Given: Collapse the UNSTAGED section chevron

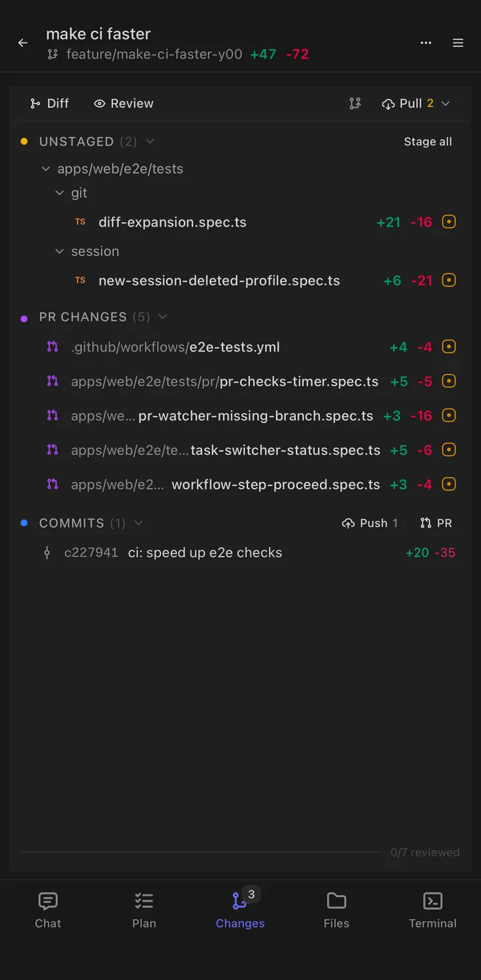Looking at the screenshot, I should (150, 142).
